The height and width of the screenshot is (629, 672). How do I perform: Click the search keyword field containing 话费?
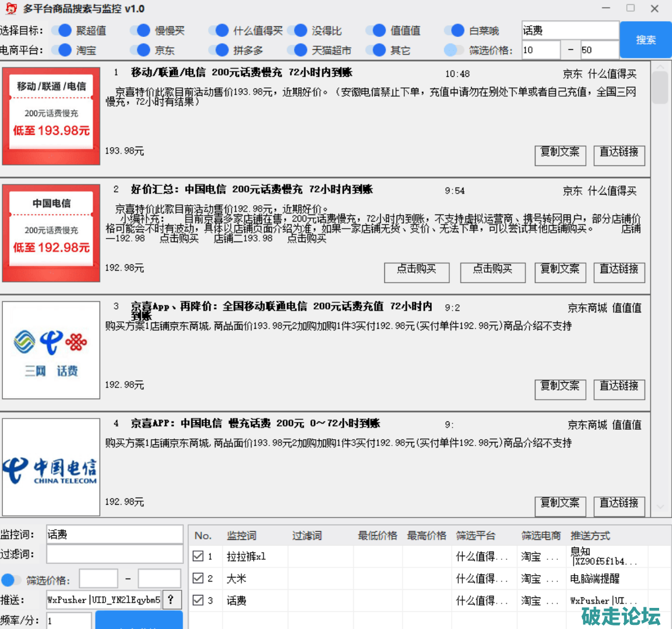[569, 30]
